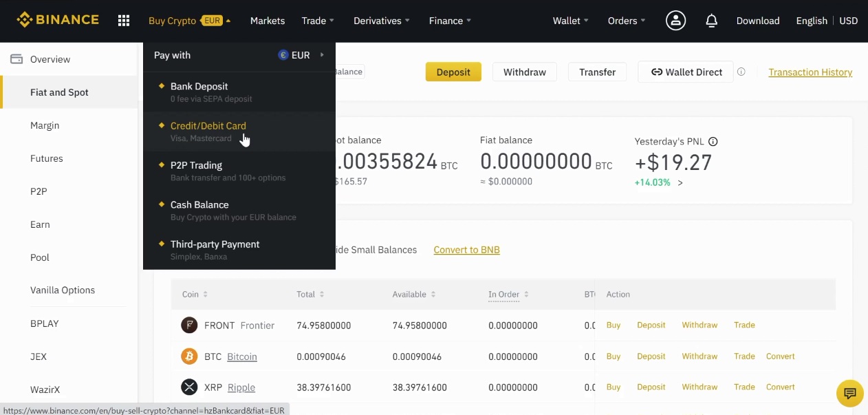Open Fiat and Spot in the sidebar
The height and width of the screenshot is (415, 868).
(69, 92)
